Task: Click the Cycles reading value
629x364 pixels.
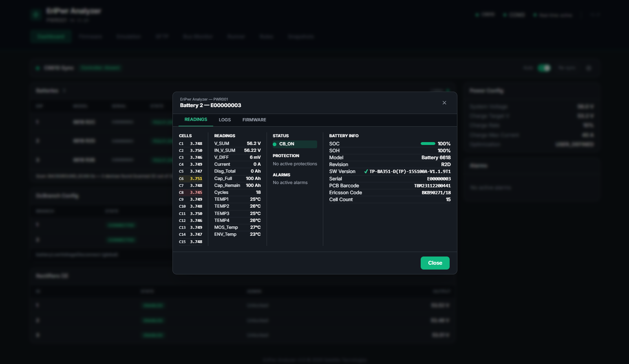Action: 258,193
